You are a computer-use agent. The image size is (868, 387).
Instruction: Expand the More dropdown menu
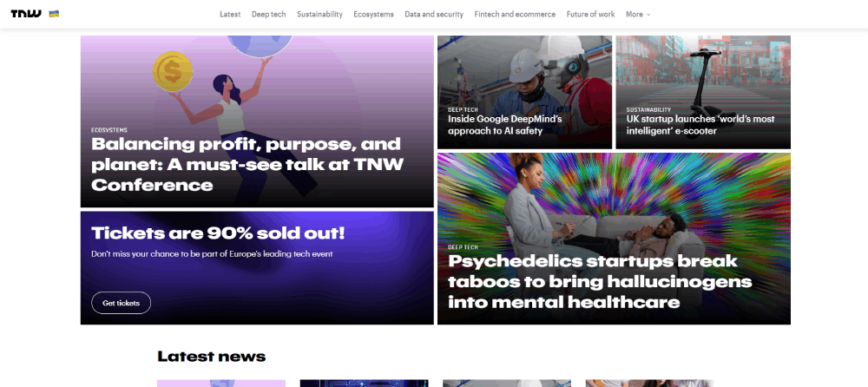coord(638,15)
